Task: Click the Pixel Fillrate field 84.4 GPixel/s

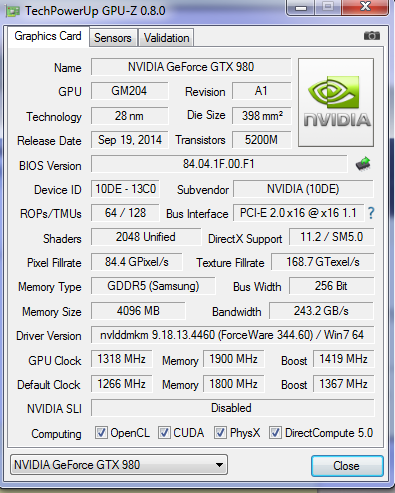Action: tap(137, 262)
